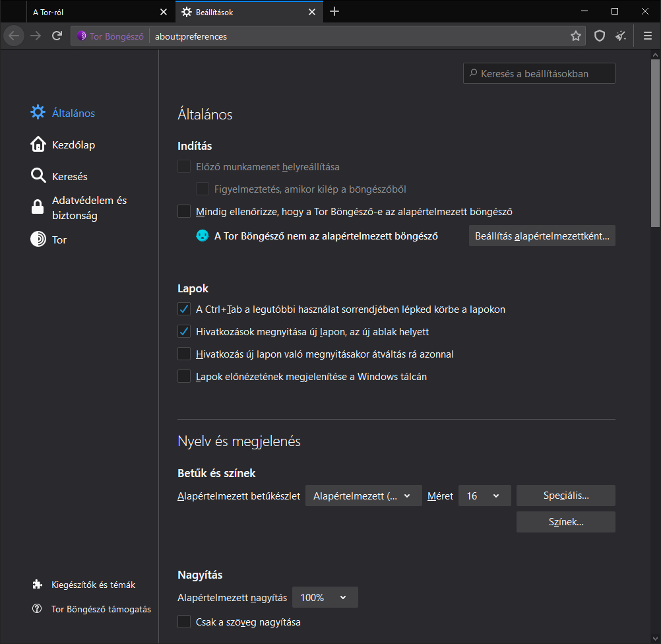Toggle 'Figyelmeztetés, amikor kilép a böngészőből' checkbox
661x644 pixels.
203,189
